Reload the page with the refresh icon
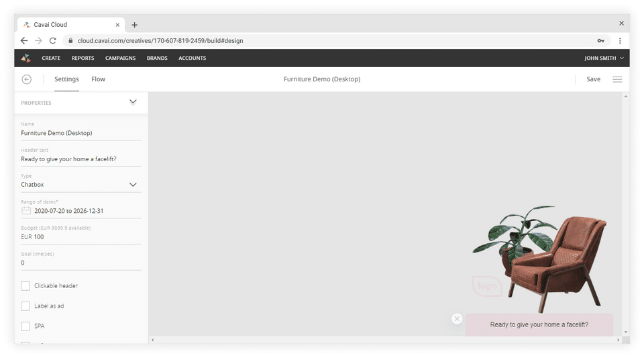Viewport: 644px width, 358px height. tap(52, 41)
